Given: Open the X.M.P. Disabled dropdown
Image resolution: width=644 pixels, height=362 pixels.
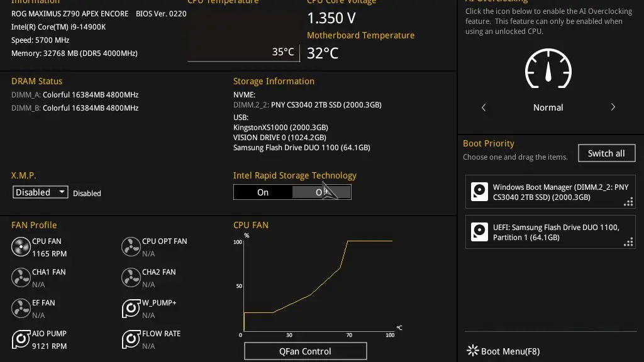Looking at the screenshot, I should tap(40, 192).
